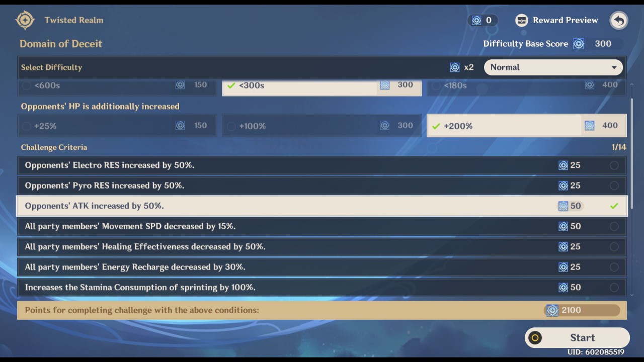Click the Difficulty Base Score token icon
This screenshot has width=644, height=362.
click(x=579, y=44)
